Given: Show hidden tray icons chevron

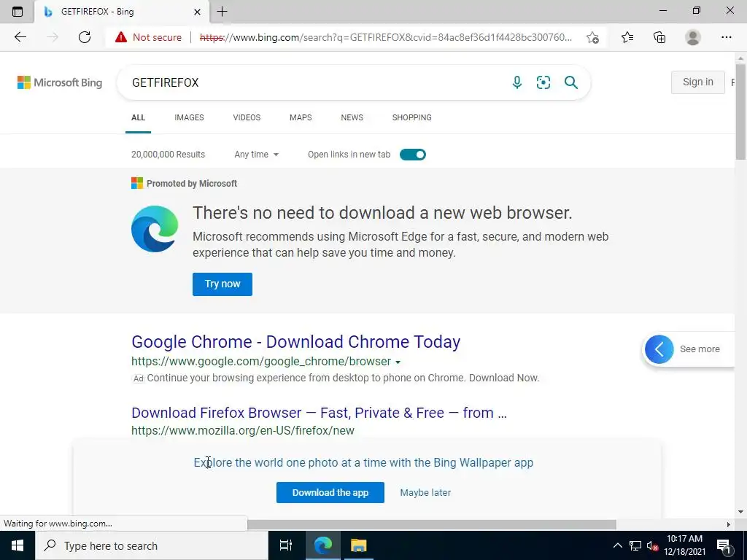Looking at the screenshot, I should point(617,545).
